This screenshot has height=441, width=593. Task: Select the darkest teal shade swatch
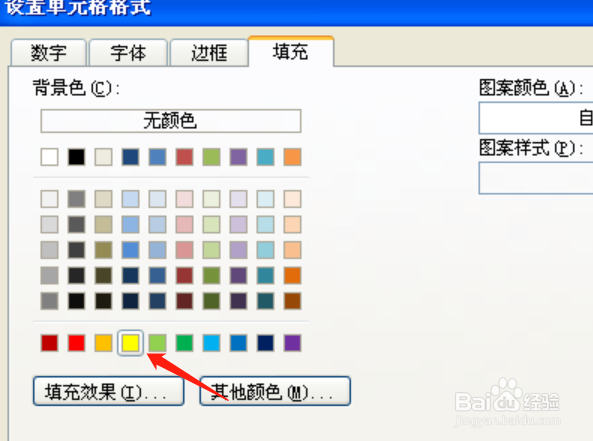click(x=265, y=301)
